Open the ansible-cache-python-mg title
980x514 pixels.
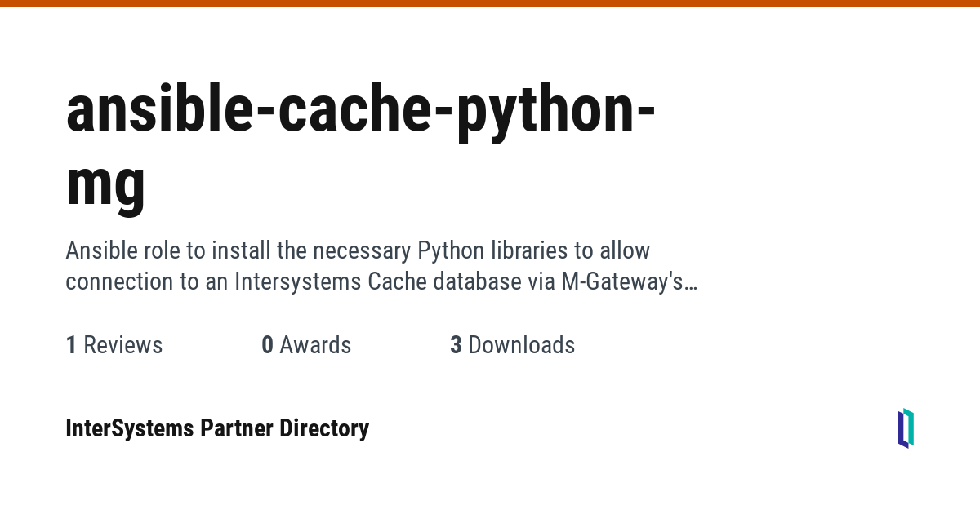[x=359, y=110]
